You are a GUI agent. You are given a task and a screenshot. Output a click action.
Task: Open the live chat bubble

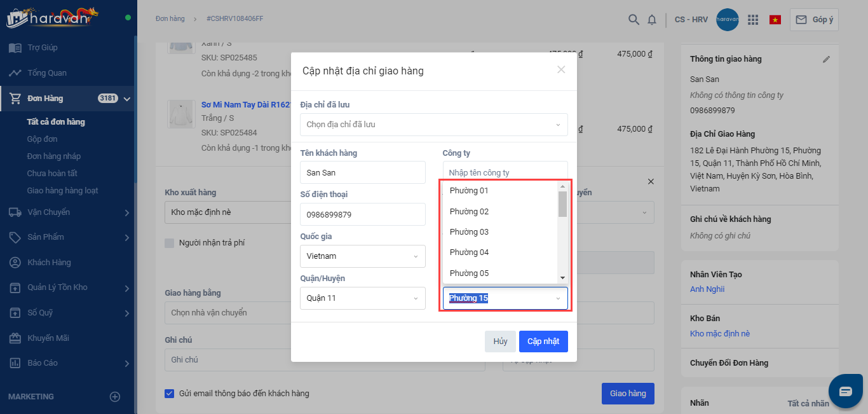click(845, 391)
